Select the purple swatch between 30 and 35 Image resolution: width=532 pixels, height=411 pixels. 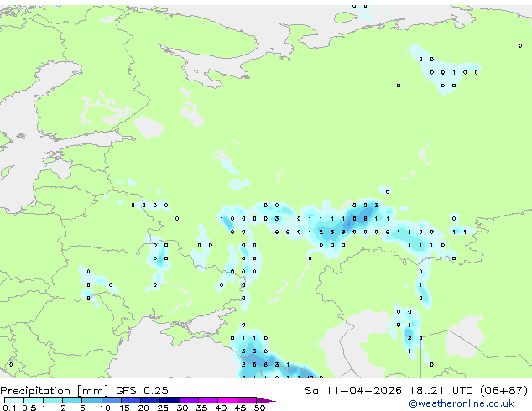189,400
